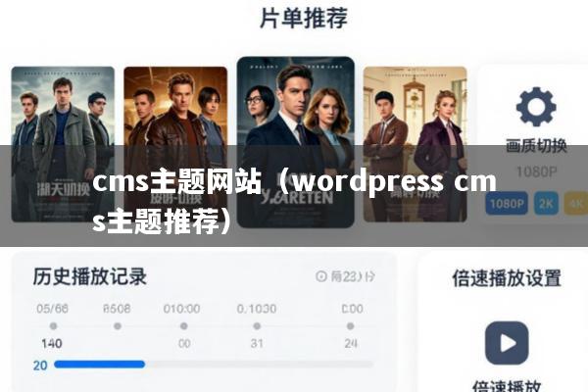Select the 1080P quality button
588x392 pixels.
(507, 203)
